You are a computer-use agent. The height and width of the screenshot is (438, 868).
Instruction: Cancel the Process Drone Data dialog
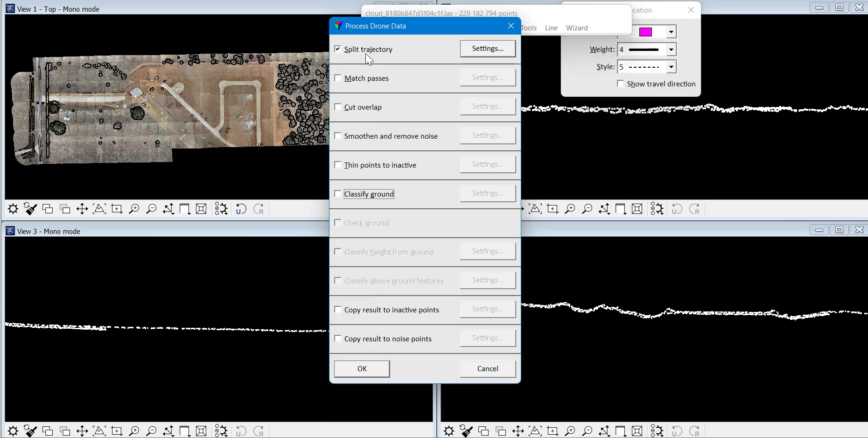point(488,369)
